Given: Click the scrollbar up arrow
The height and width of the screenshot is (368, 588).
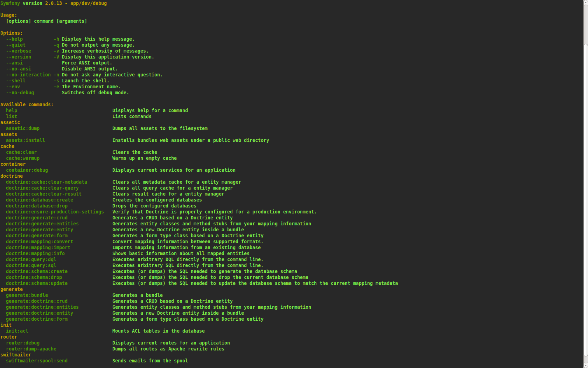Looking at the screenshot, I should pos(586,2).
